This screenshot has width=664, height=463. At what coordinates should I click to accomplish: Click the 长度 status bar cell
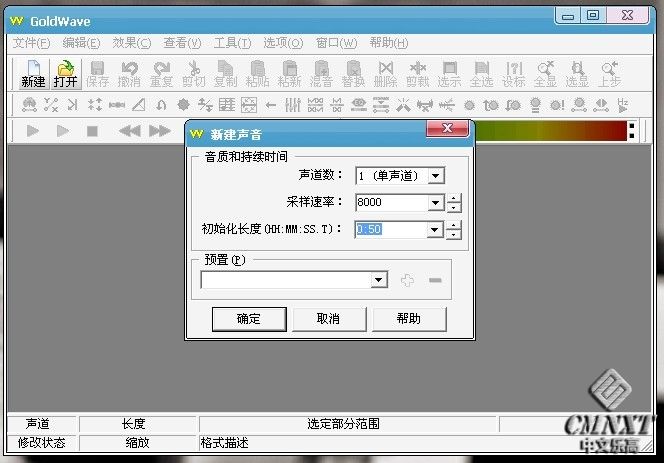click(x=138, y=424)
